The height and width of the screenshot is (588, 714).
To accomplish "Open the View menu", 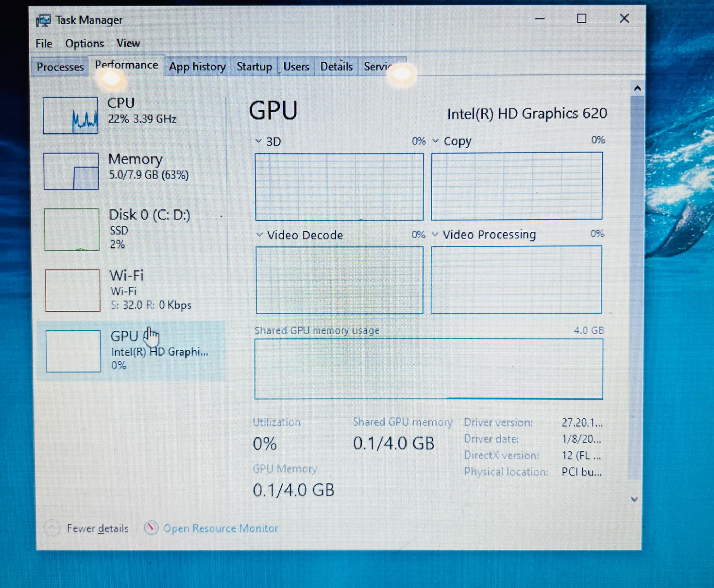I will click(x=129, y=43).
